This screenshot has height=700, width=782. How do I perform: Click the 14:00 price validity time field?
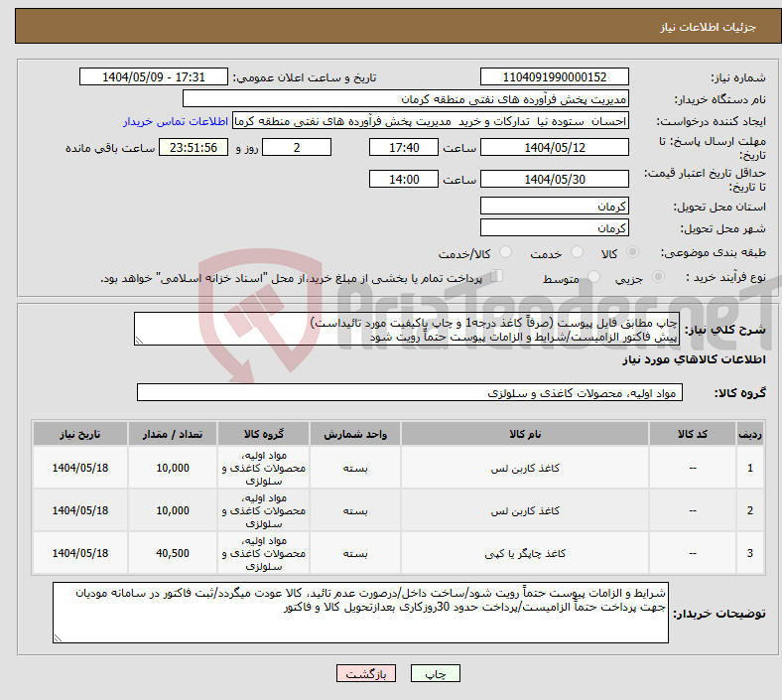403,180
